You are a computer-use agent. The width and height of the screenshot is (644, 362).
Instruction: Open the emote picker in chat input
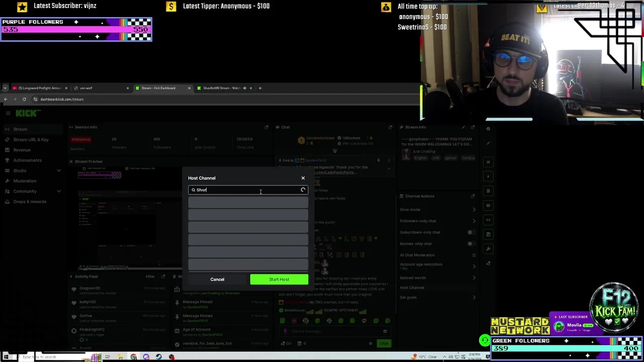(385, 331)
